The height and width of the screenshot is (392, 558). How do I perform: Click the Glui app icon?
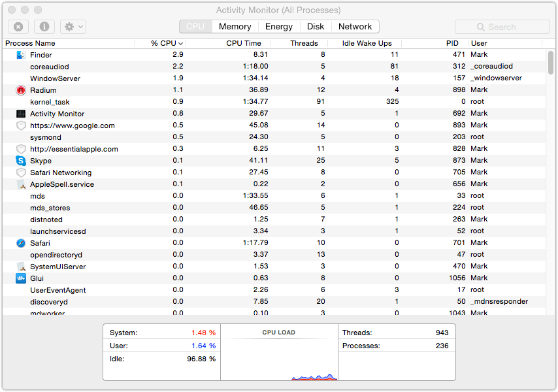(x=21, y=278)
